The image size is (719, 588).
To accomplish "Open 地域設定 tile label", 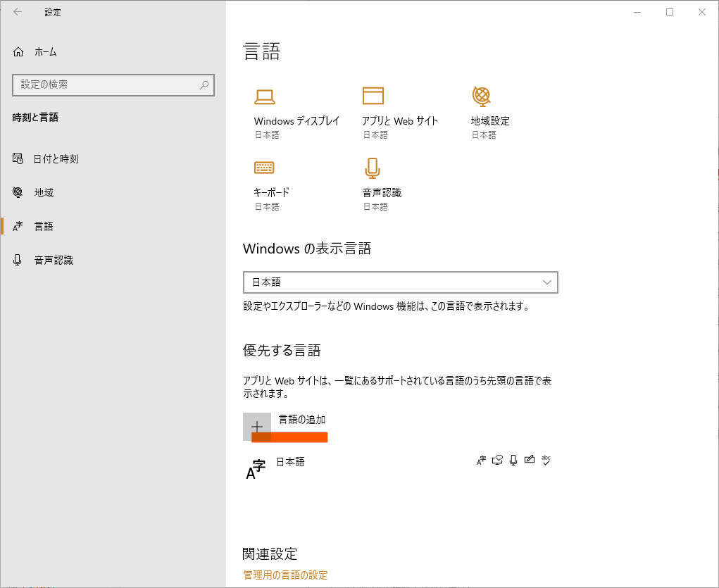I will click(x=490, y=121).
